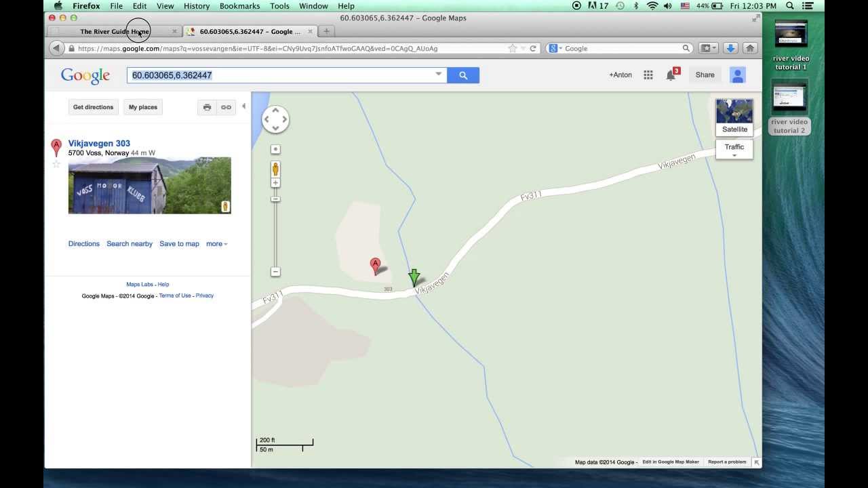868x488 pixels.
Task: Open macOS Spotlight search
Action: (x=790, y=6)
